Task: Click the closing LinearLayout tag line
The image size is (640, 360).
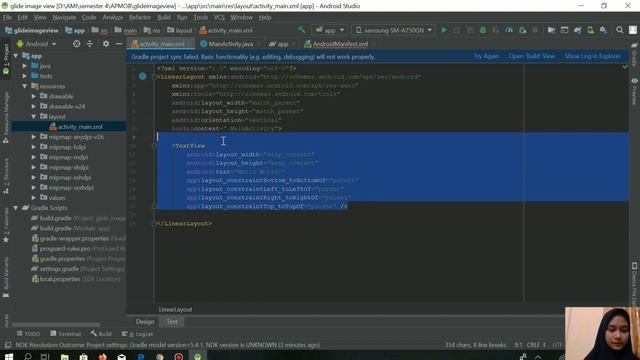Action: (x=184, y=224)
